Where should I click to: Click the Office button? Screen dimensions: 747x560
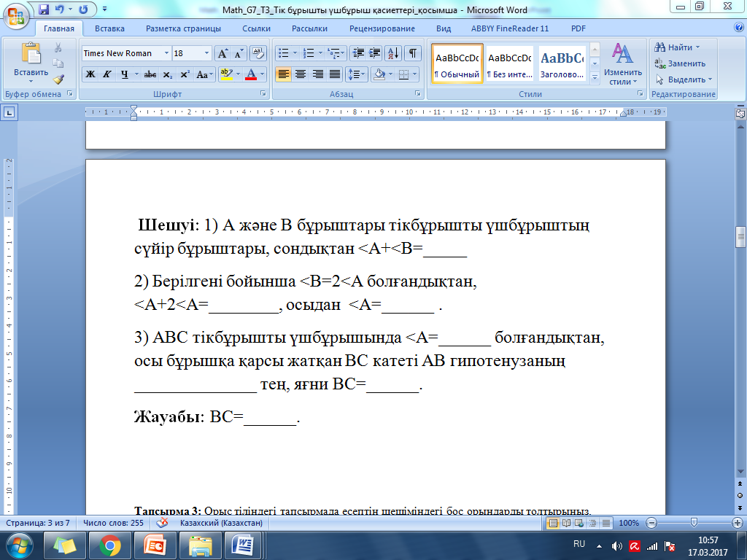[16, 16]
